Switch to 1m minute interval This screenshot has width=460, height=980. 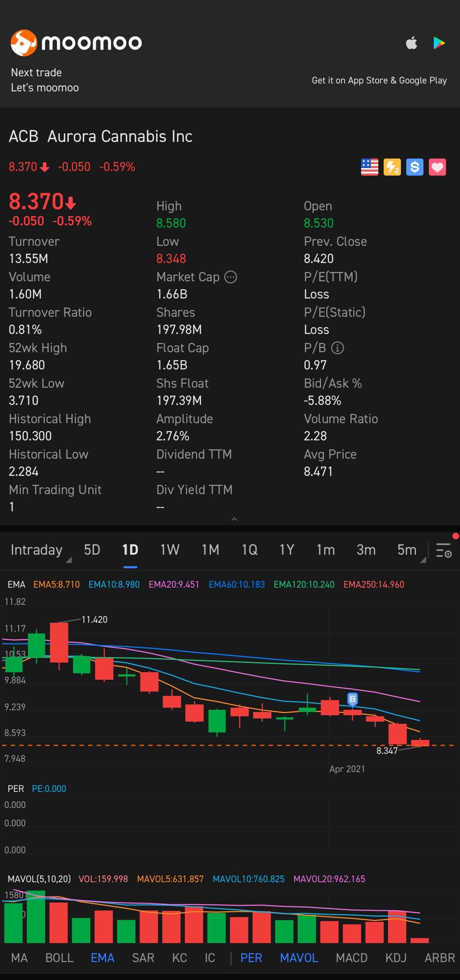(326, 550)
